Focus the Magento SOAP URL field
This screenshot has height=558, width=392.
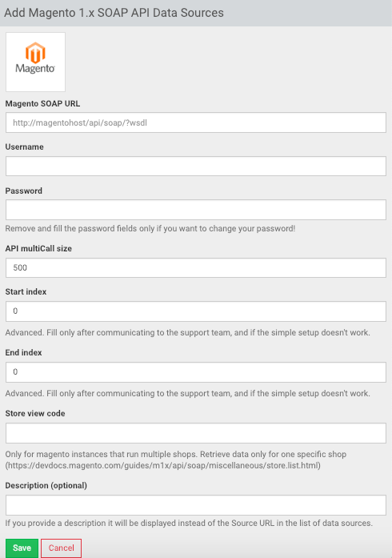coord(196,122)
